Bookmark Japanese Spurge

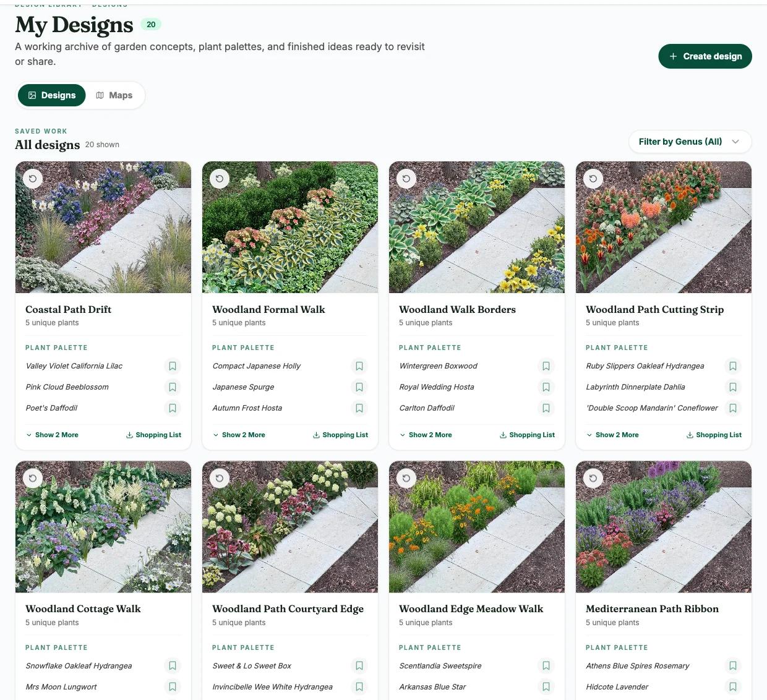point(359,387)
